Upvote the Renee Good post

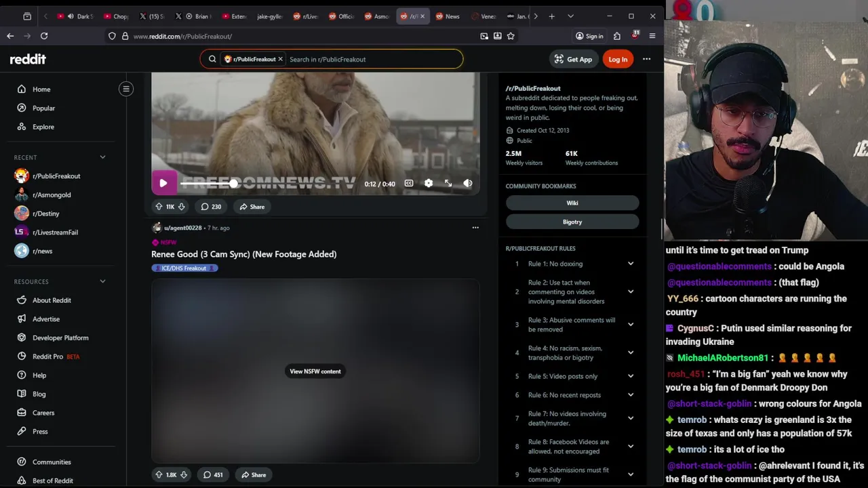click(159, 475)
